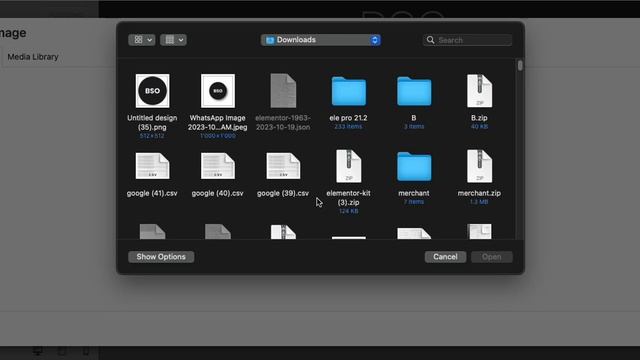Screen dimensions: 640x360
Task: Open the merchant folder
Action: click(x=414, y=167)
